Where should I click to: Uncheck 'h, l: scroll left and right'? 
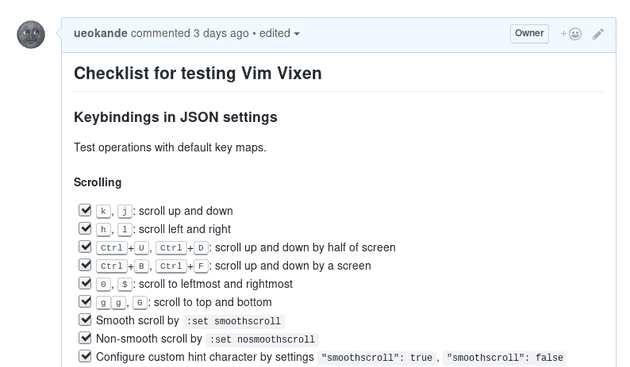(x=85, y=228)
